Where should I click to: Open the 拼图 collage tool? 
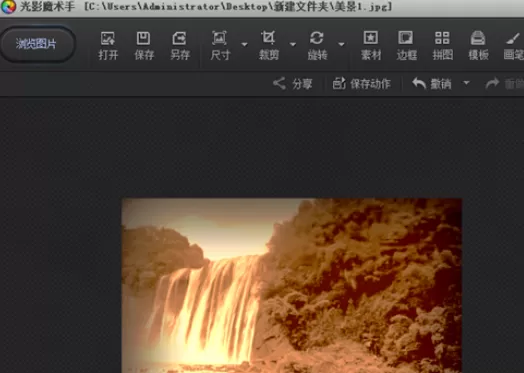[442, 46]
